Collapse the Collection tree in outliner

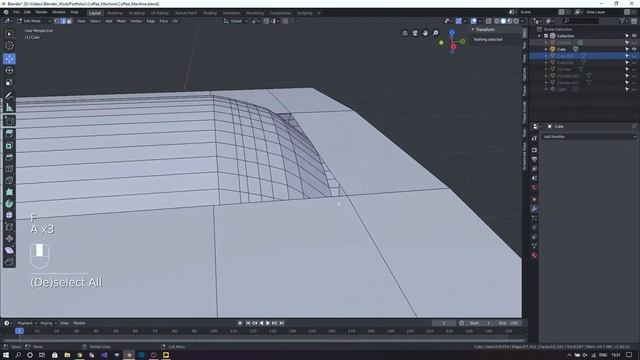[540, 36]
